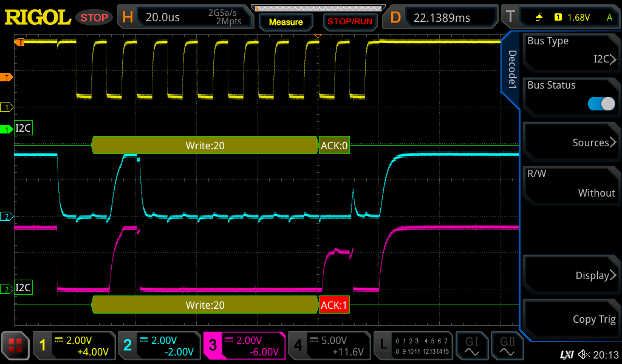Open trigger T settings label

click(510, 17)
